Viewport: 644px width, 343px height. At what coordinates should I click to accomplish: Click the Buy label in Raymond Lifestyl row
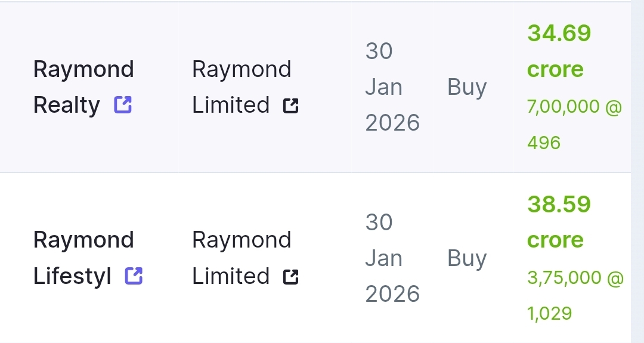pyautogui.click(x=467, y=258)
